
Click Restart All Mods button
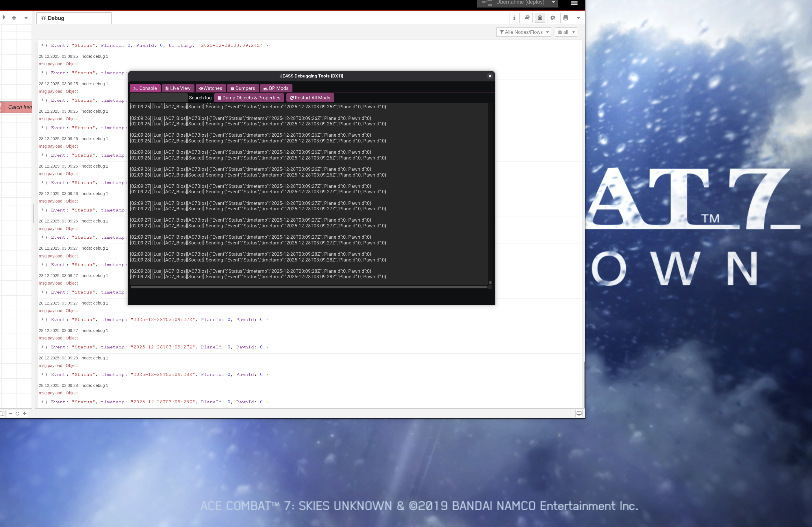[310, 98]
